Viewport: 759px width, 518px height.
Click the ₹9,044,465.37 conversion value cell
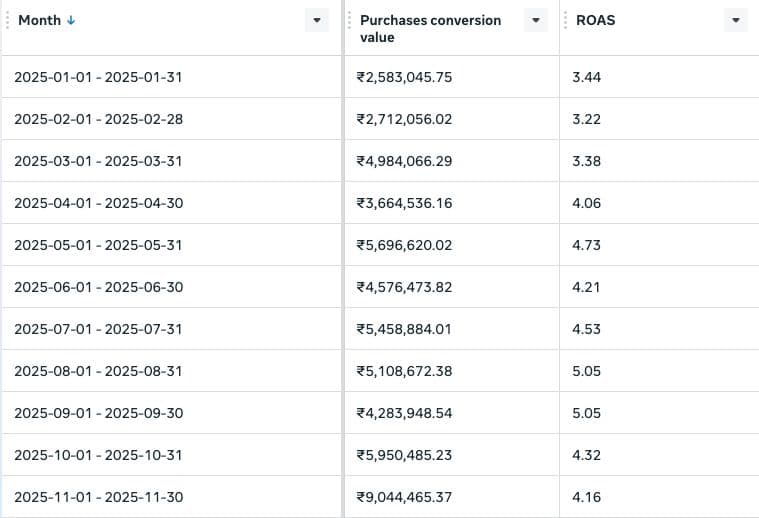(404, 497)
